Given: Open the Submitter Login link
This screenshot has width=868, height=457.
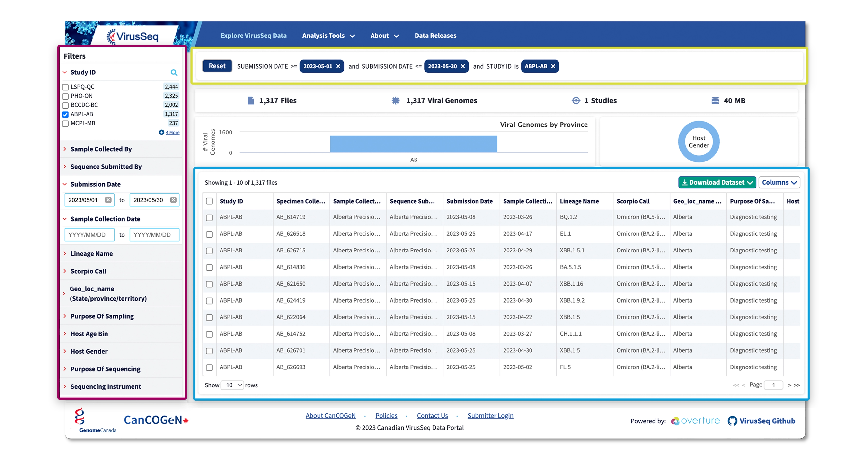Looking at the screenshot, I should pos(490,416).
